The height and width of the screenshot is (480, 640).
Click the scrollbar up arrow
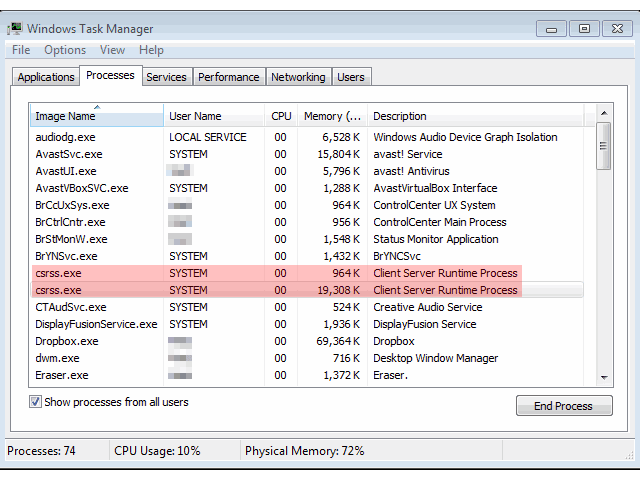tap(604, 113)
